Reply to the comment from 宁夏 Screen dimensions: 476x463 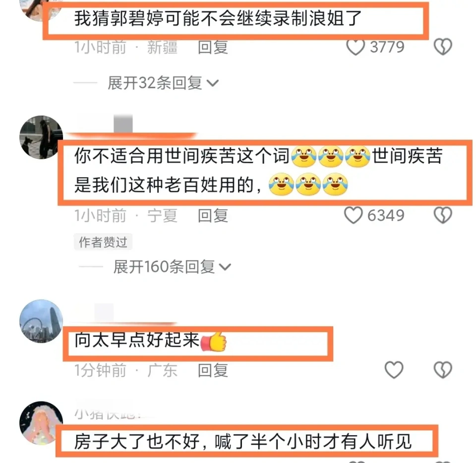pyautogui.click(x=213, y=216)
